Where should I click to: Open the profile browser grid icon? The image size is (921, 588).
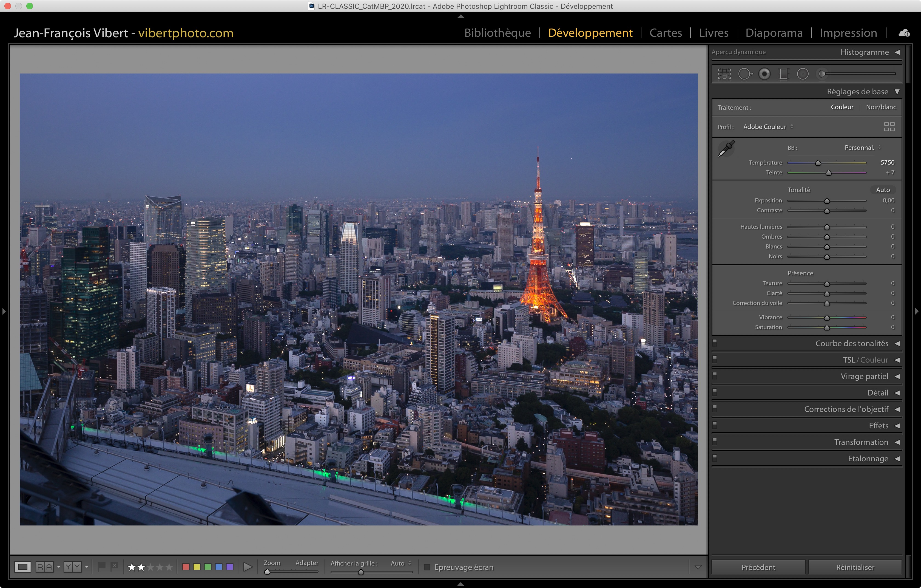point(889,127)
